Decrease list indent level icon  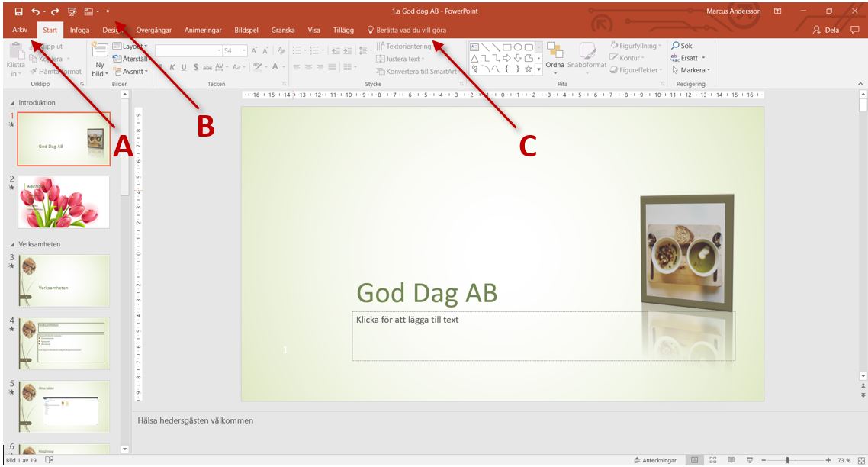coord(335,51)
